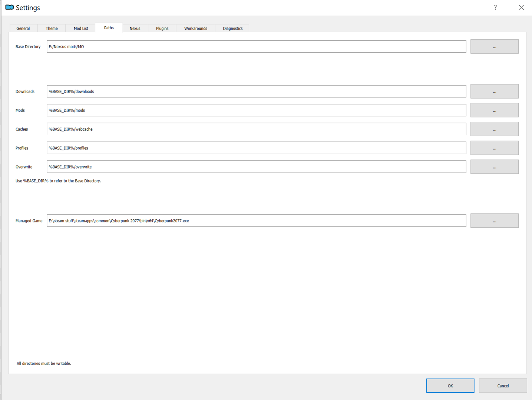The image size is (532, 400).
Task: Browse for the Profiles folder
Action: [494, 148]
